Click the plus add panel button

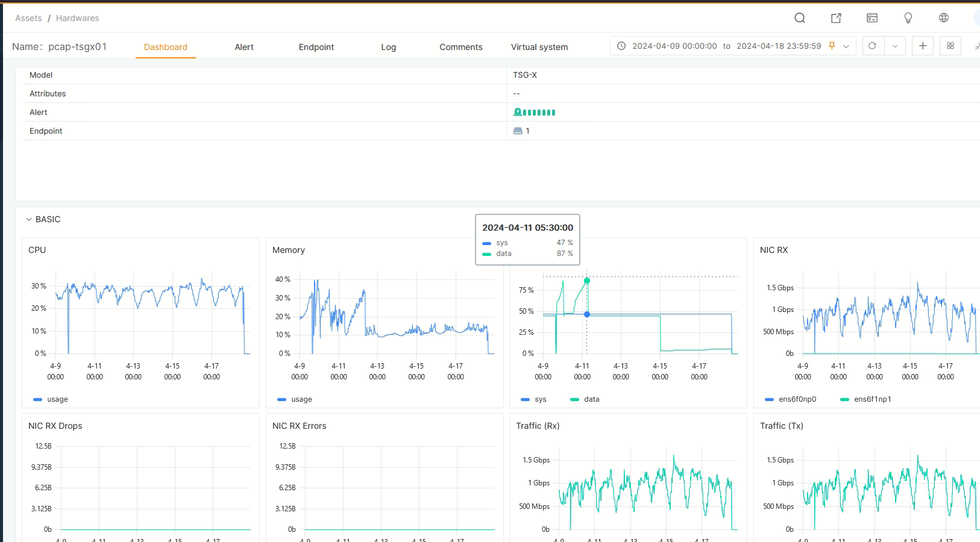point(923,46)
